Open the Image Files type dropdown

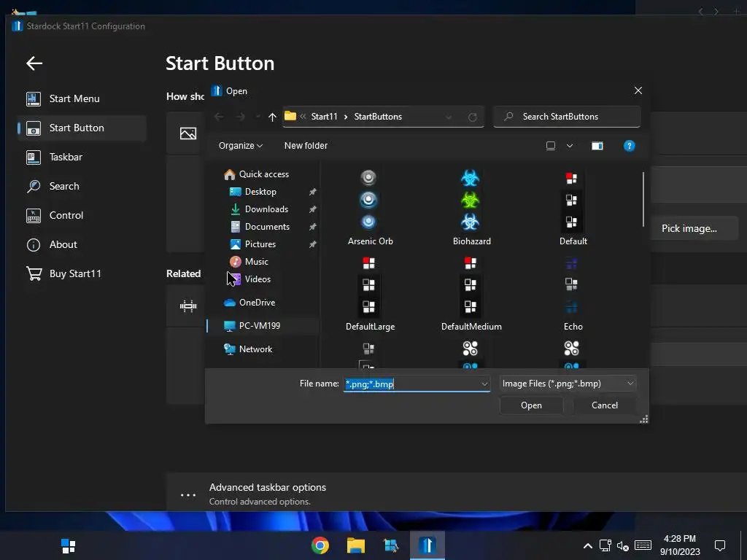pyautogui.click(x=568, y=384)
